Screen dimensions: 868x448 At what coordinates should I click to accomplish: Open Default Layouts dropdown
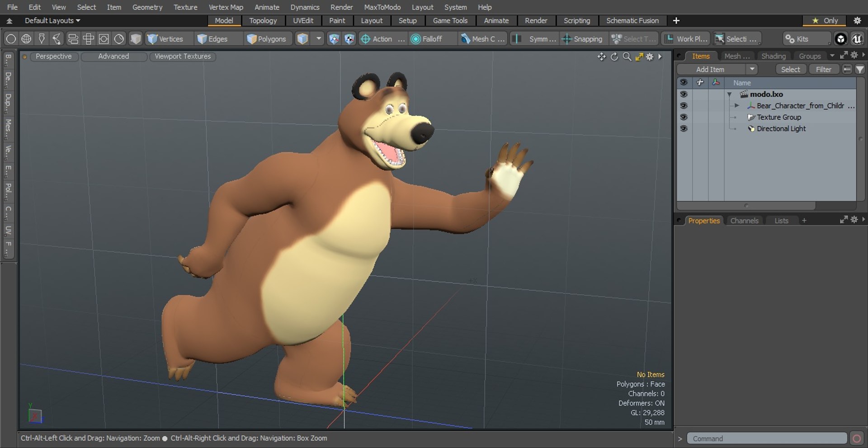tap(52, 20)
